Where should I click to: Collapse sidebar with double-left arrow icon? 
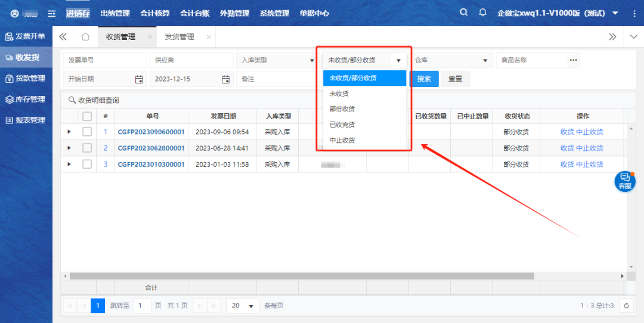(63, 37)
